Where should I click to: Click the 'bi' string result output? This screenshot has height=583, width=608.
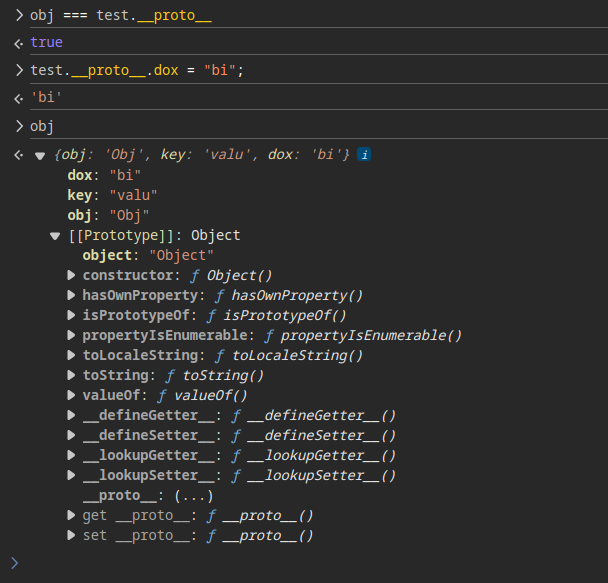tap(46, 97)
